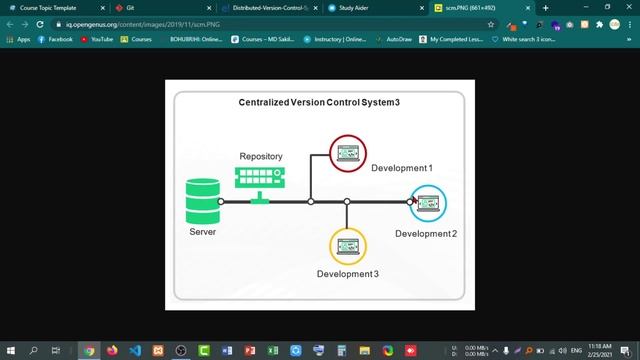The height and width of the screenshot is (360, 640).
Task: Switch to Distributed-Version-Control tab
Action: coord(269,8)
